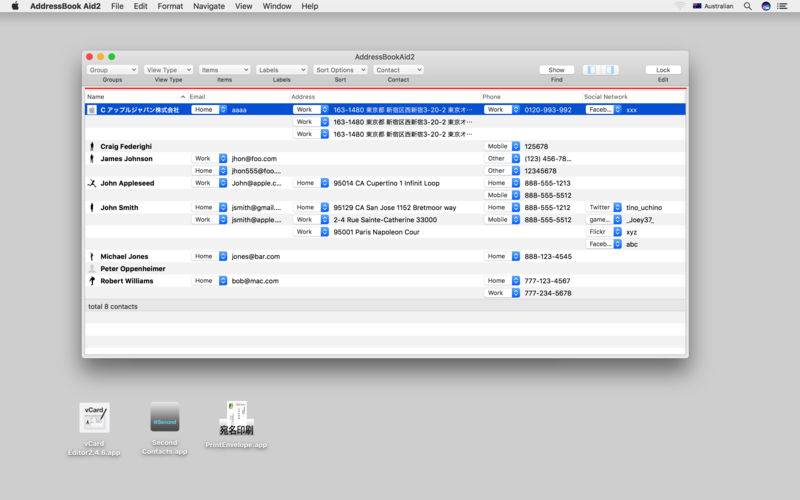Open the File menu
The width and height of the screenshot is (800, 500).
pyautogui.click(x=117, y=6)
